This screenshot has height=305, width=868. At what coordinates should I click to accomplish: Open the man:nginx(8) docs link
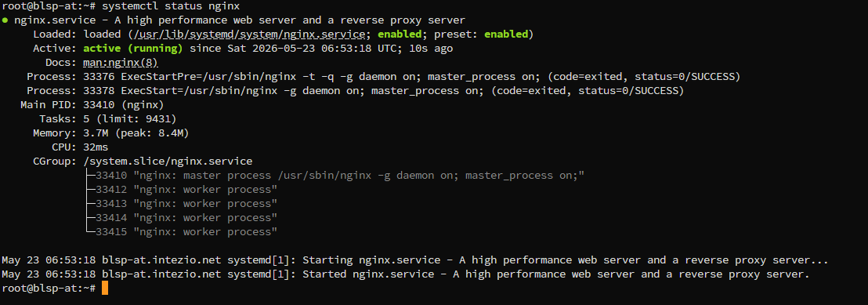(x=121, y=63)
